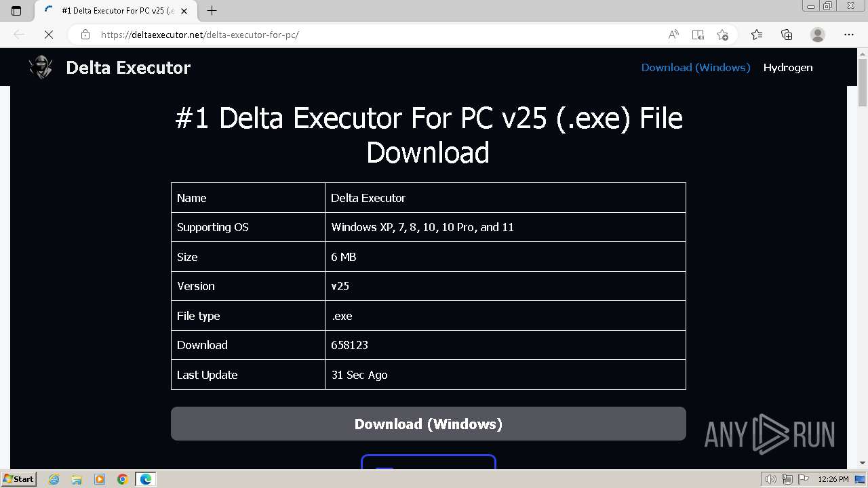Screen dimensions: 868x488
Task: Open File Explorer from taskbar
Action: point(77,479)
